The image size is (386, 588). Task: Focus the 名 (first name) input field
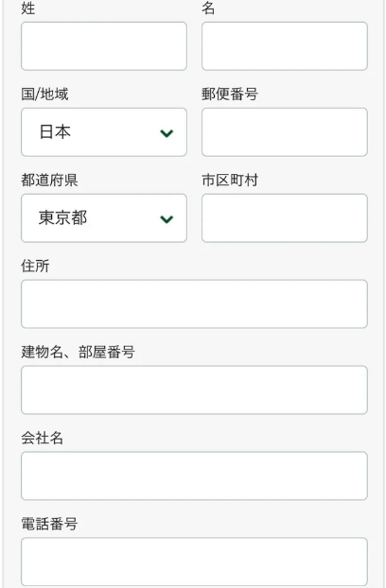pos(285,46)
